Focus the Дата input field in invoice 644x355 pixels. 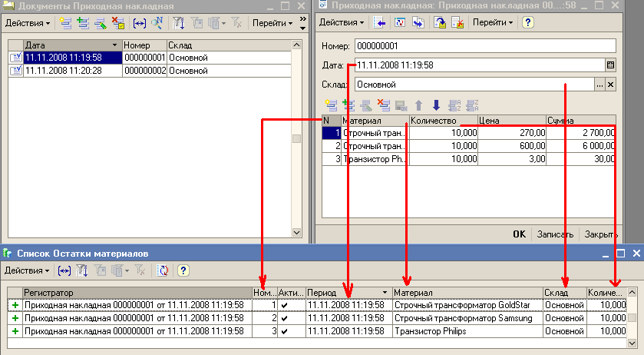[x=480, y=65]
